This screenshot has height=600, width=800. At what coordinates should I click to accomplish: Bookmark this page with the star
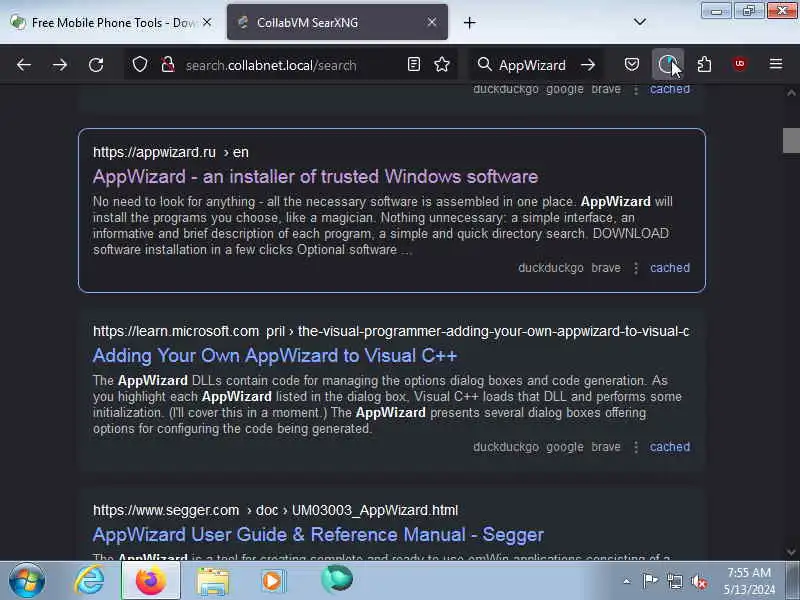442,64
